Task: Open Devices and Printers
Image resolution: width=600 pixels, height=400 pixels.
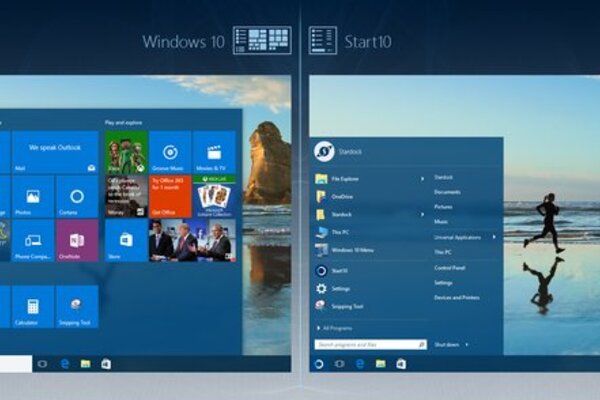Action: (457, 297)
